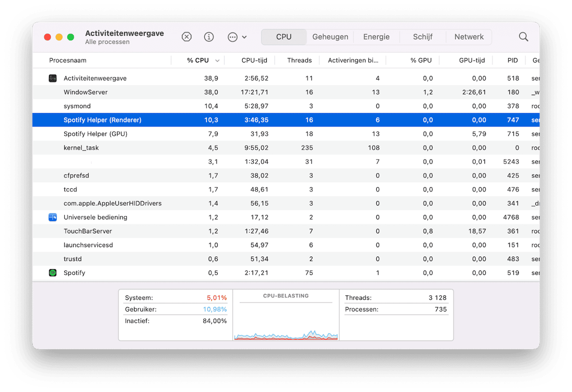Click the Universele bediening app icon
The width and height of the screenshot is (572, 392).
tap(53, 217)
